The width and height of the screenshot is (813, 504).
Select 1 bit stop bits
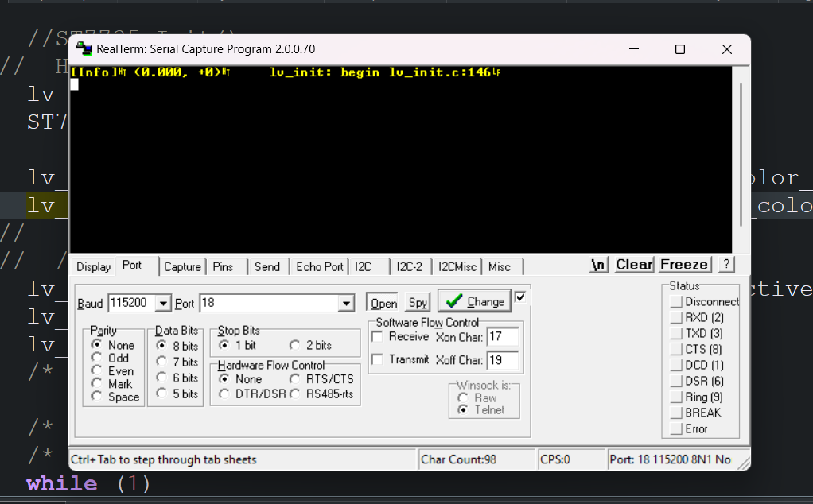pos(224,345)
